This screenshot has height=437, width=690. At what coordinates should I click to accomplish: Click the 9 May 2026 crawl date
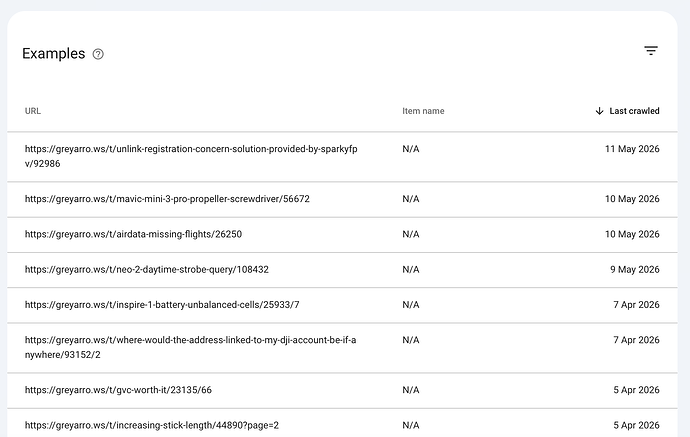(635, 269)
